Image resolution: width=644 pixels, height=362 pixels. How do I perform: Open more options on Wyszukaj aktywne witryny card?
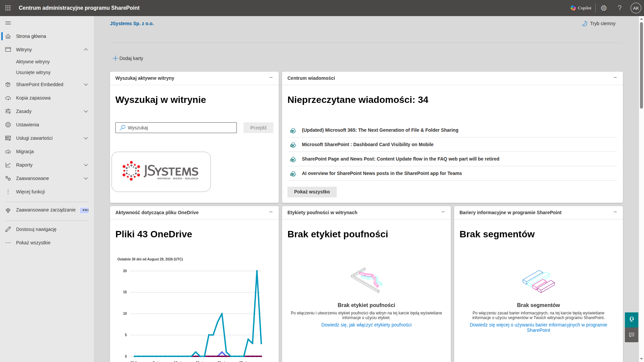pos(271,77)
